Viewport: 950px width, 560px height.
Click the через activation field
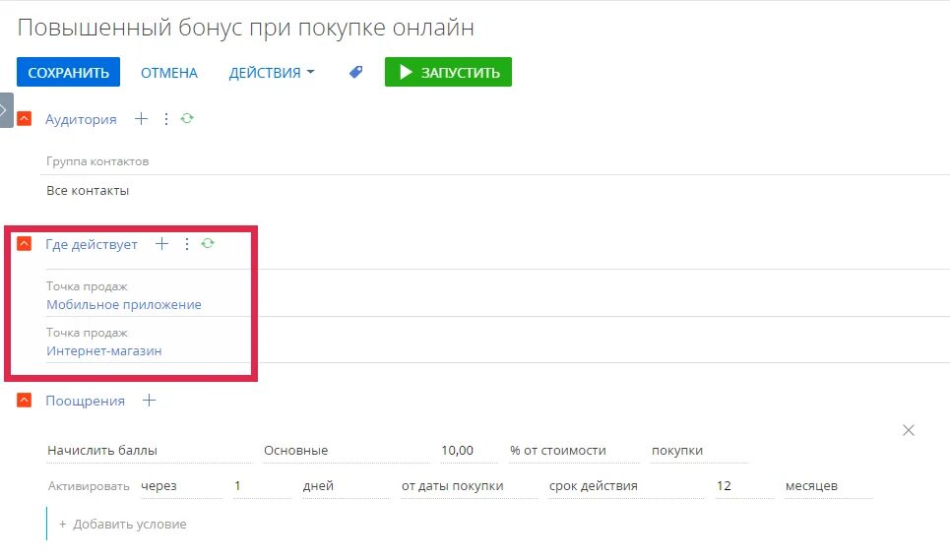coord(181,486)
